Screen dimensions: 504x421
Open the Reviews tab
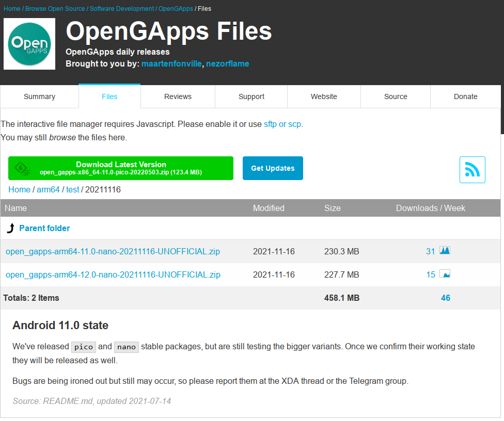pos(178,96)
